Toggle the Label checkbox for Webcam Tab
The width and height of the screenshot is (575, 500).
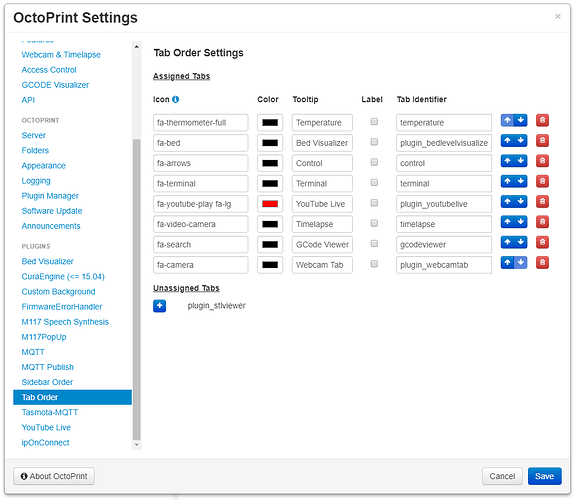374,264
